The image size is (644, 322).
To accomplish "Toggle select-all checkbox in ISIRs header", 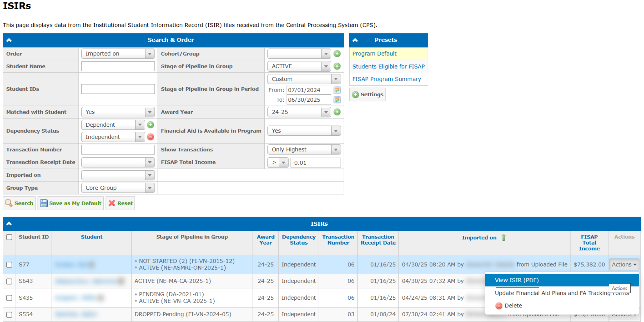I will tap(9, 237).
